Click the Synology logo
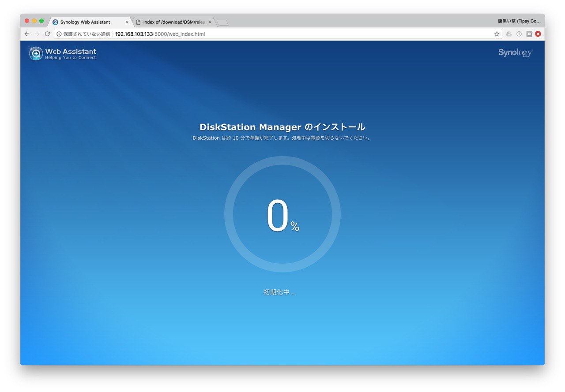This screenshot has width=565, height=392. 516,53
